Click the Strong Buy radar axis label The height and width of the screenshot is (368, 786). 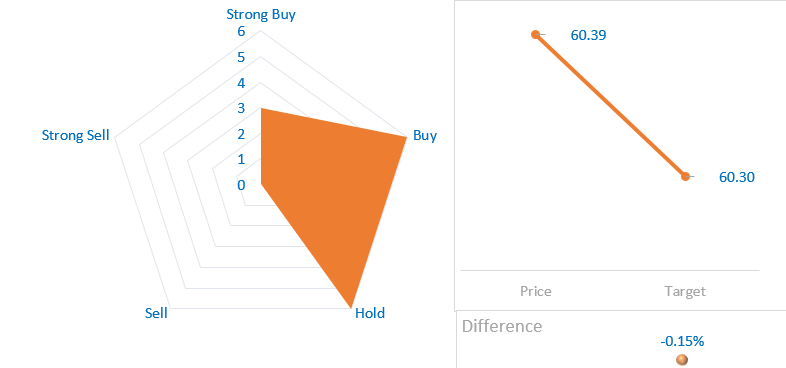click(x=261, y=14)
